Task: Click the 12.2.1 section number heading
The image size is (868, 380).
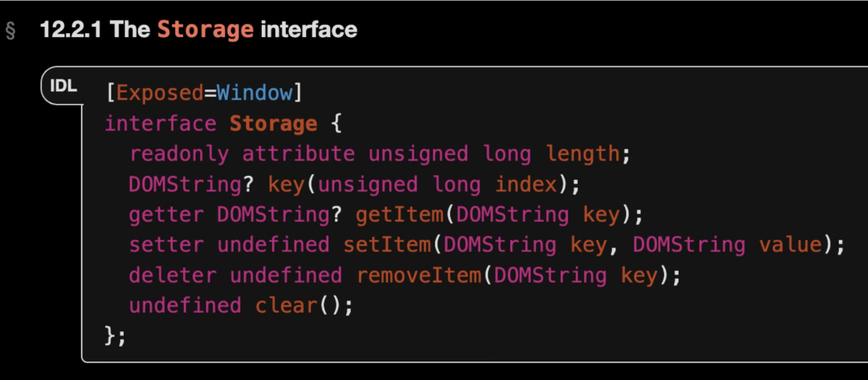Action: [70, 30]
